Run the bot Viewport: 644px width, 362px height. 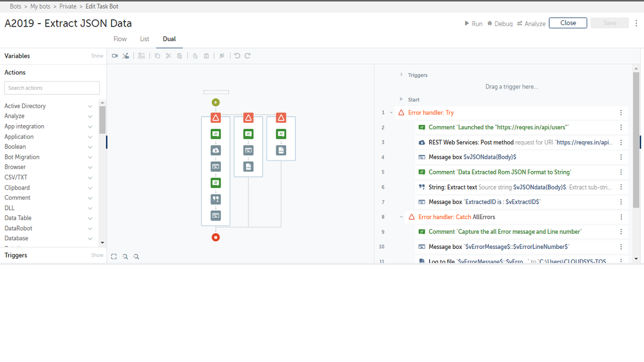(473, 24)
